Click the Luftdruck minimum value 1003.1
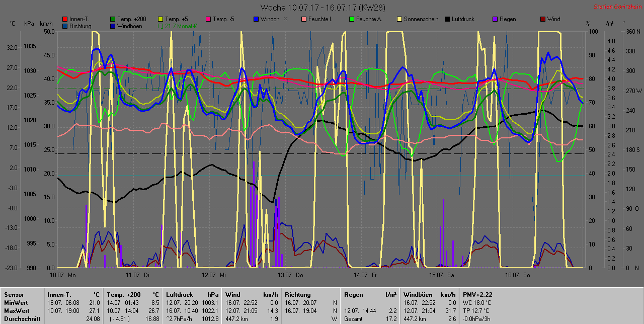This screenshot has height=324, width=644. pyautogui.click(x=210, y=303)
